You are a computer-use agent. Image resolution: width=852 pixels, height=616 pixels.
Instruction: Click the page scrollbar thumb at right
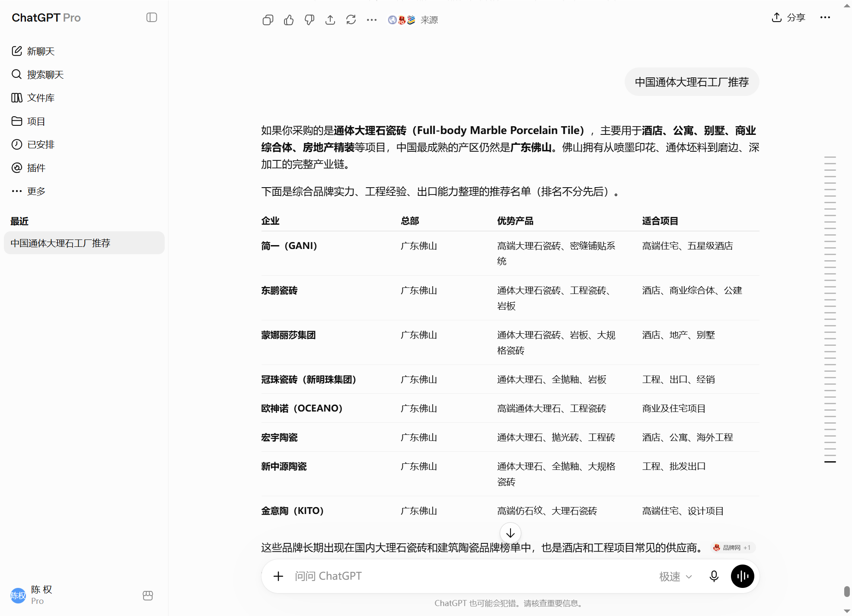847,591
